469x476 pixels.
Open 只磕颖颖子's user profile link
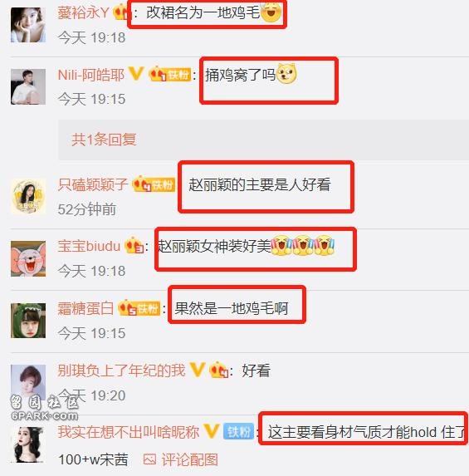click(x=93, y=184)
